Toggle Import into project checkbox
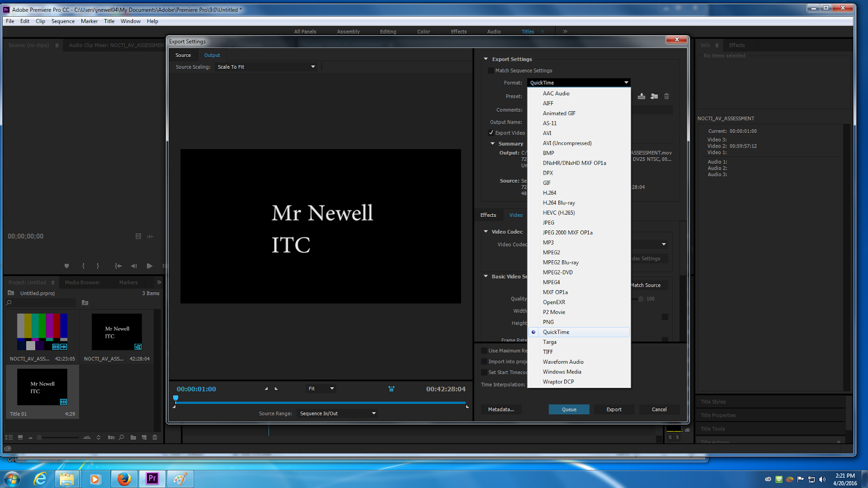868x488 pixels. pyautogui.click(x=484, y=362)
